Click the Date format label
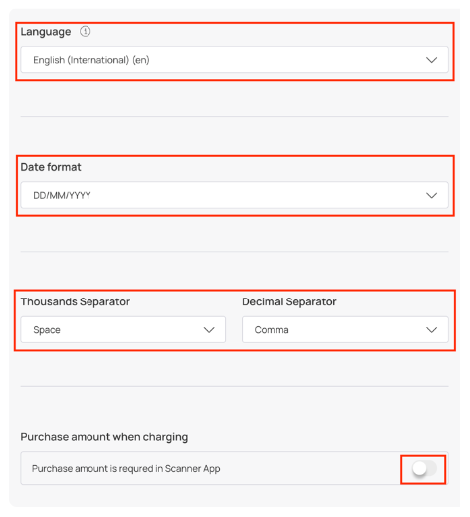The image size is (470, 517). 51,167
